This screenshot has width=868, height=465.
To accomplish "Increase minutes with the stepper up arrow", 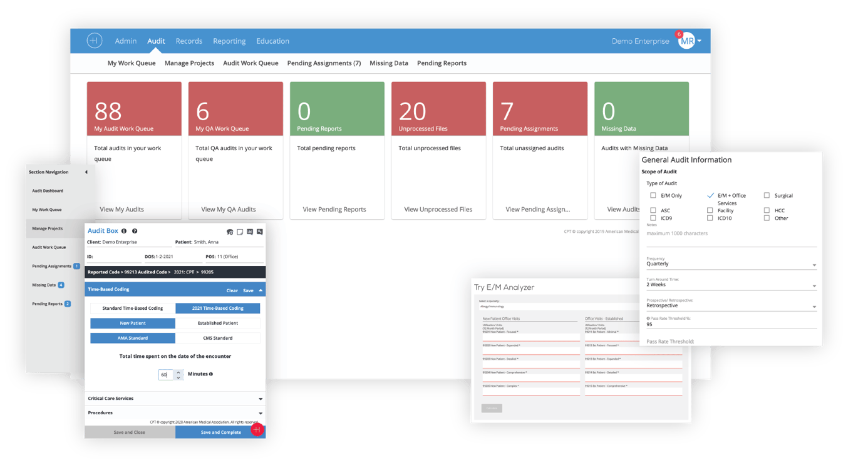I will (178, 372).
